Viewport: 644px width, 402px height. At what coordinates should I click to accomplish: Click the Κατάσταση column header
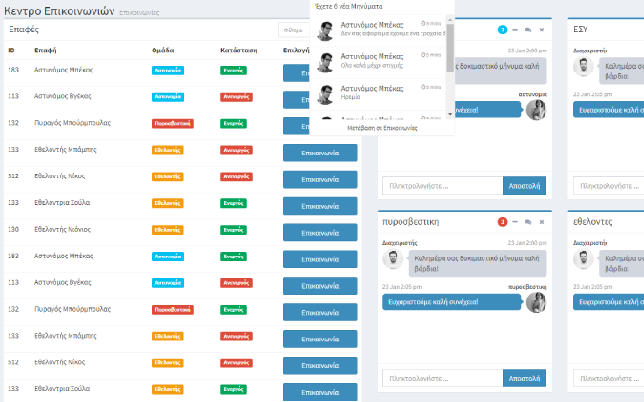pos(236,49)
